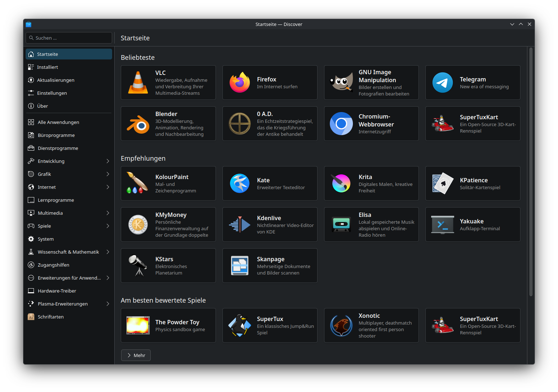Click the vertical scrollbar on the right
This screenshot has height=392, width=558.
531,173
